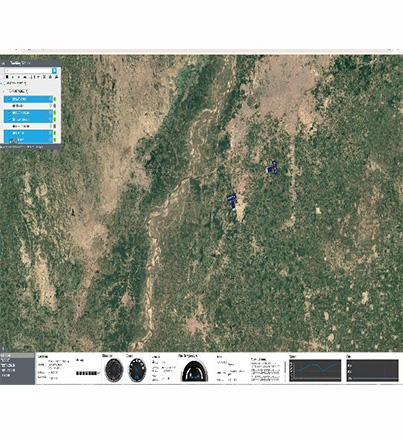Click the blue search button beside the field

(x=54, y=71)
